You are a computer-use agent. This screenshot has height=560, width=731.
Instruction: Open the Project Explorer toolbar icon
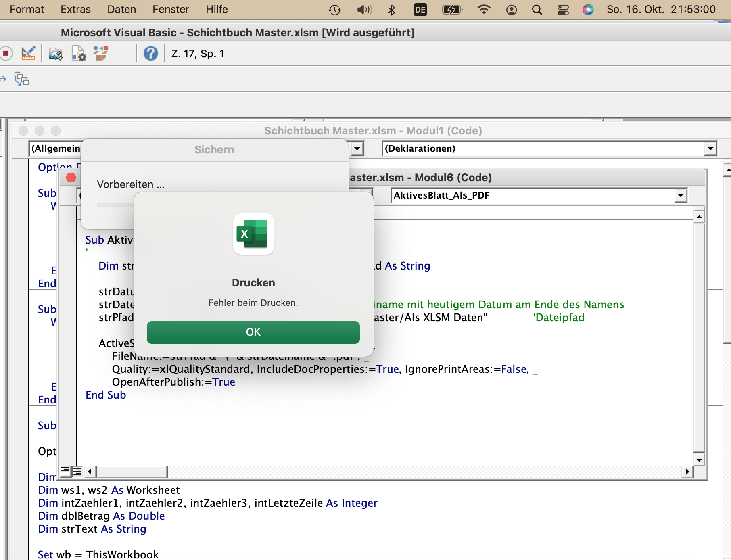point(56,54)
